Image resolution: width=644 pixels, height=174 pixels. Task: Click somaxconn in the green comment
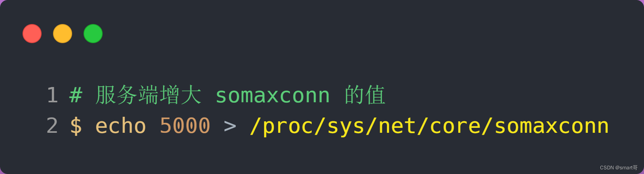272,95
